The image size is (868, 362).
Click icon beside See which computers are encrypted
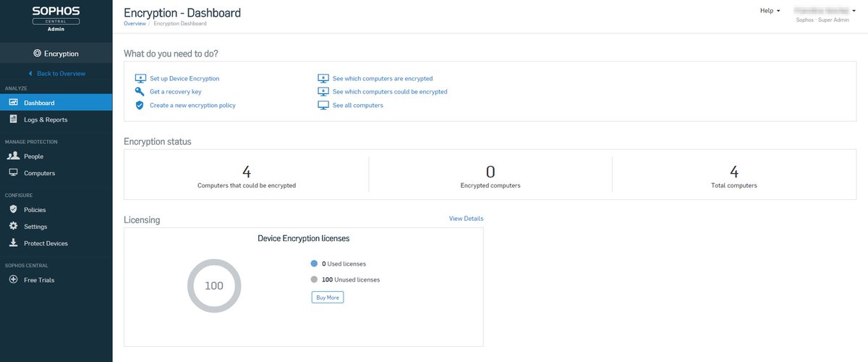[x=323, y=78]
